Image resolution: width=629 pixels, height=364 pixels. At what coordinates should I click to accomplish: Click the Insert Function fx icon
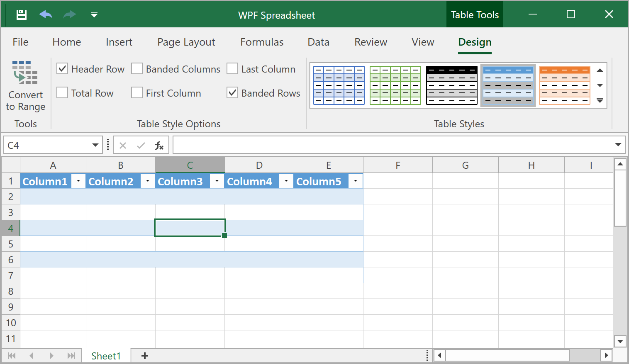159,146
